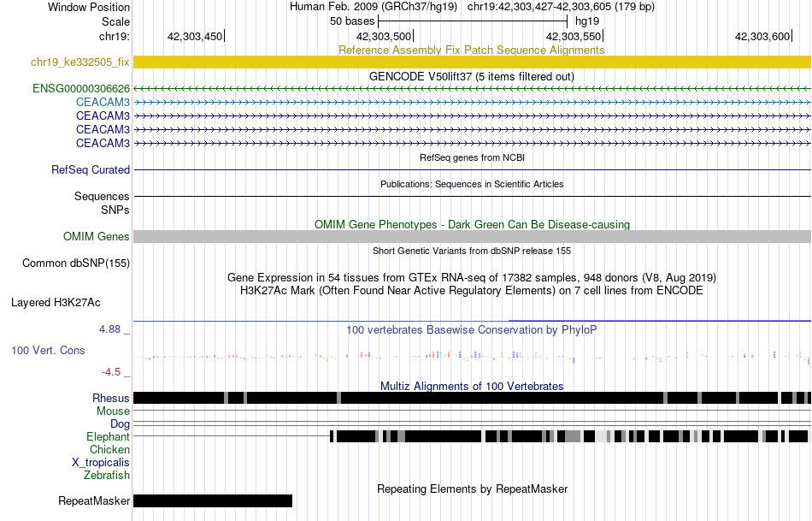Click Multiz Alignments of 100 Vertebrates title
812x521 pixels.
click(x=472, y=386)
